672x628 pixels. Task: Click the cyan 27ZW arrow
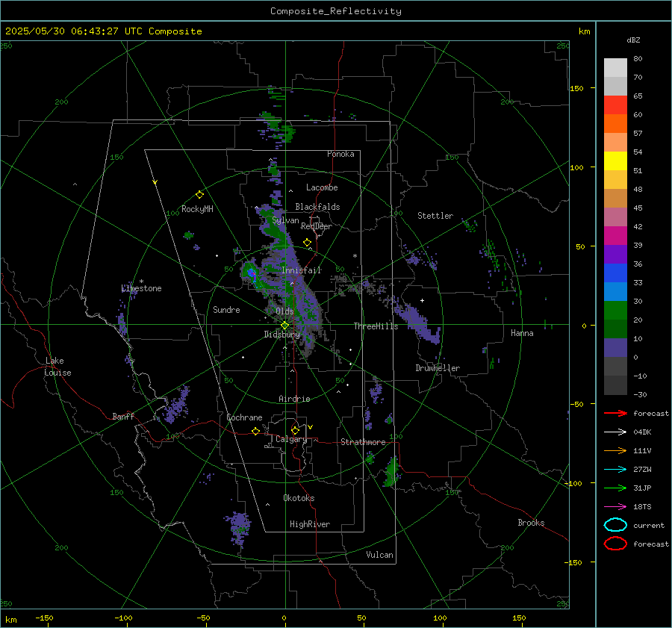click(615, 470)
